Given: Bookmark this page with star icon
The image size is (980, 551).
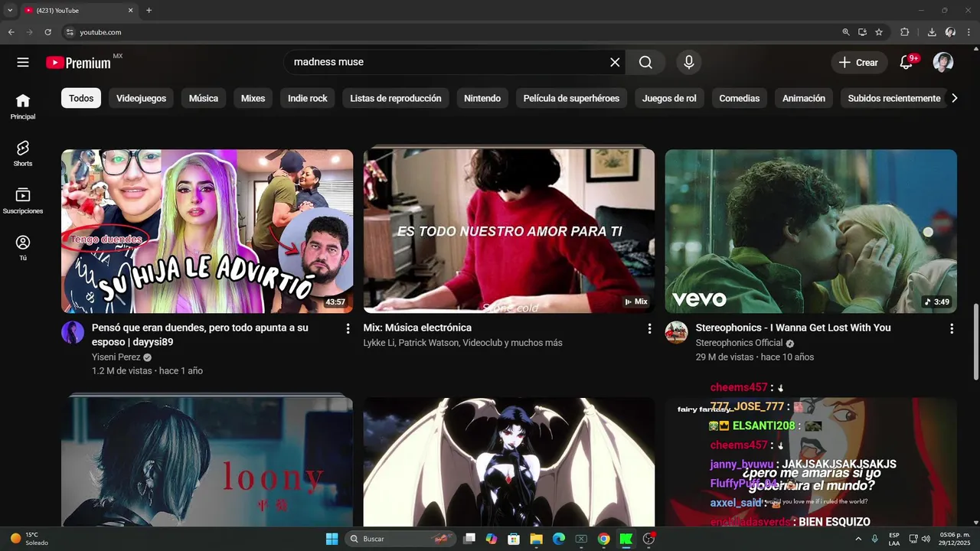Looking at the screenshot, I should [x=879, y=32].
